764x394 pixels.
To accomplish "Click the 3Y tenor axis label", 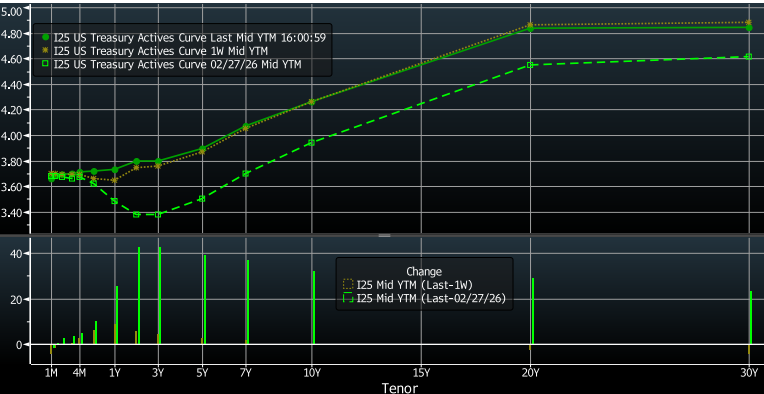I will [158, 373].
